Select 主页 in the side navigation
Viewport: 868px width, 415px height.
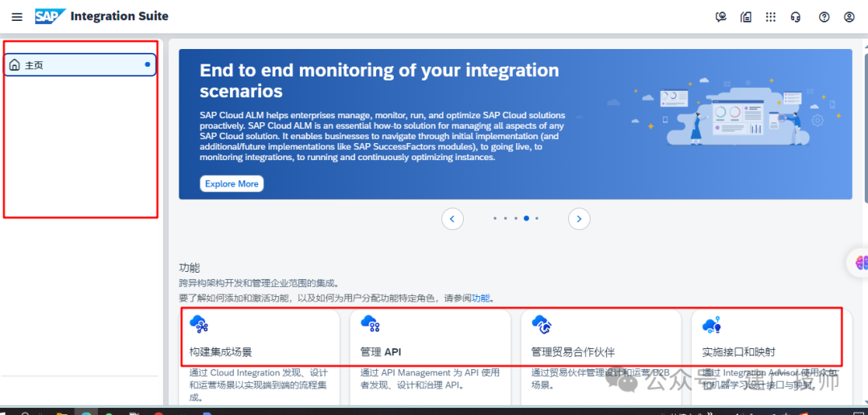pos(80,65)
